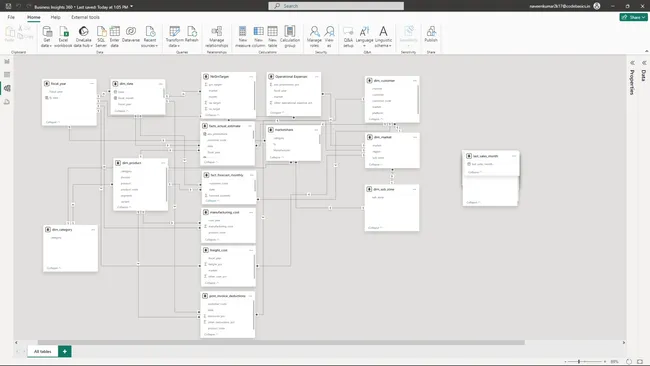Select the dim_category table header
The width and height of the screenshot is (650, 366).
tap(70, 230)
